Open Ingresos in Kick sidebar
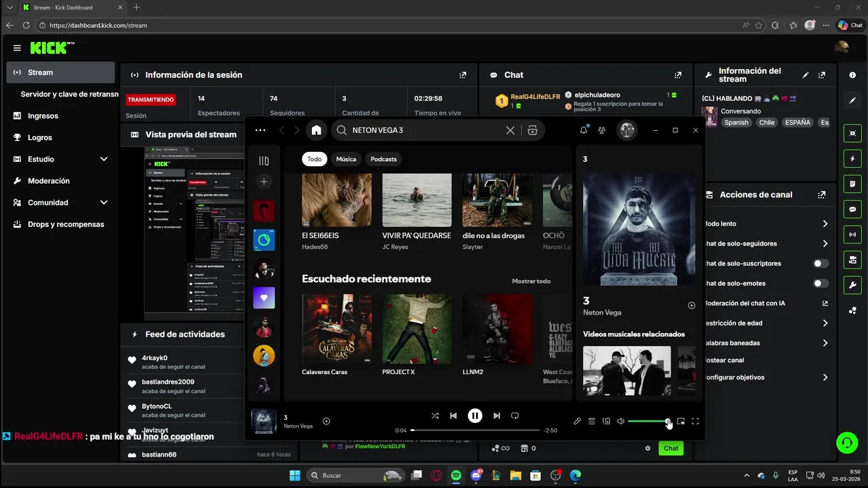868x488 pixels. pyautogui.click(x=60, y=116)
